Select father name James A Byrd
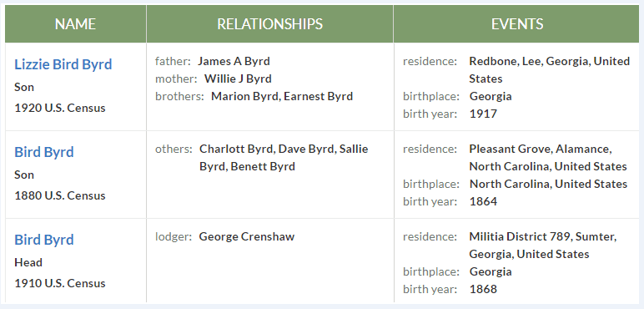Viewport: 644px width, 309px height. click(x=234, y=61)
